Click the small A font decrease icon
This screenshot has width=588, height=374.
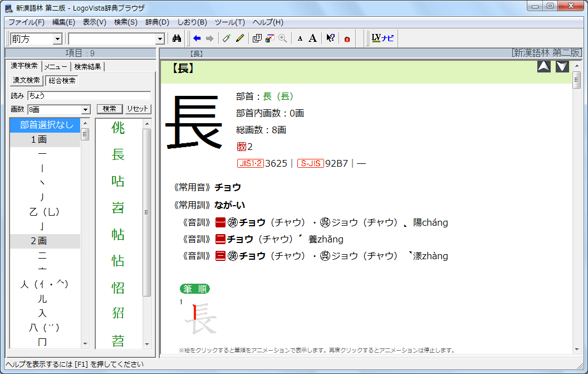[300, 38]
